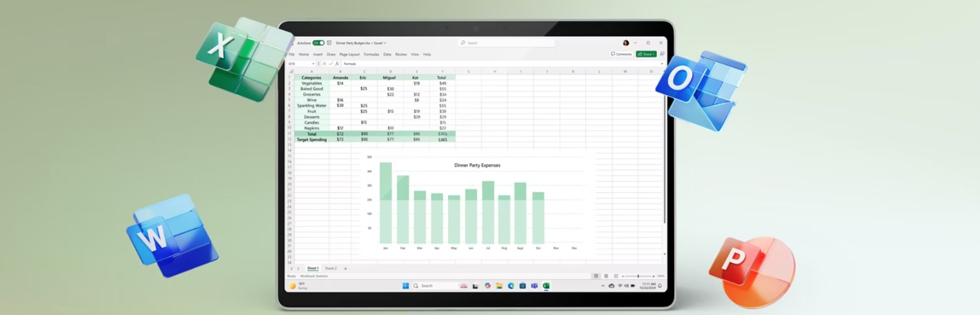Click the fx Insert Function icon
Image resolution: width=980 pixels, height=315 pixels.
337,64
